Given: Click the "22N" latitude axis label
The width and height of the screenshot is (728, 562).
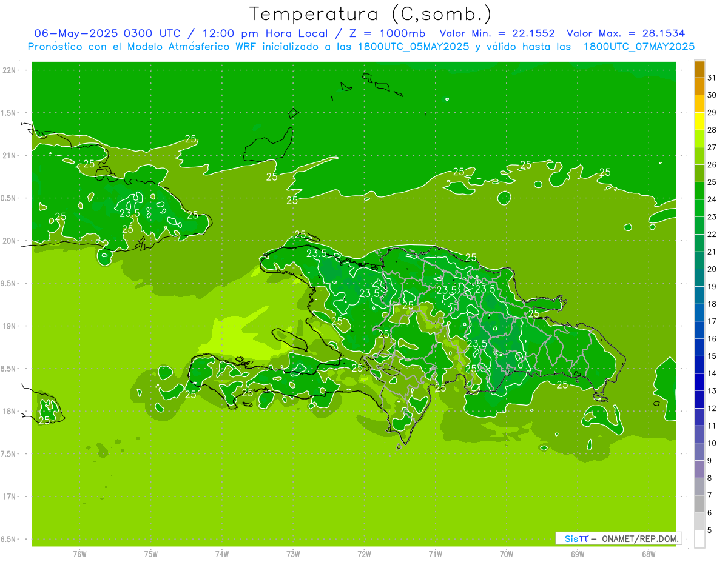Looking at the screenshot, I should click(x=10, y=70).
